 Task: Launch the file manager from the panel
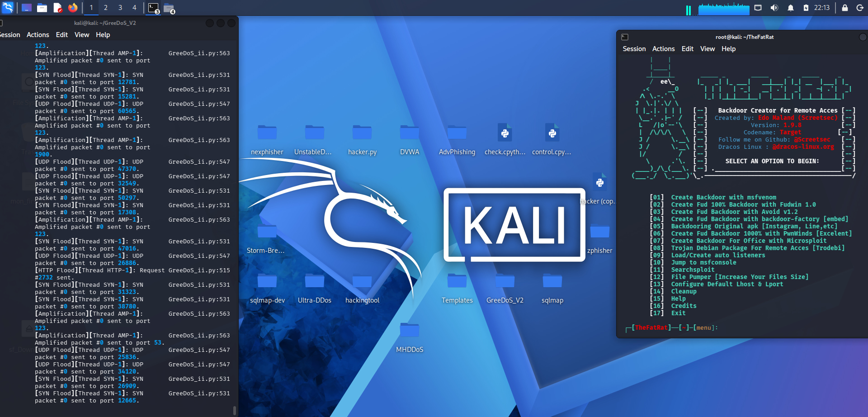(x=42, y=8)
